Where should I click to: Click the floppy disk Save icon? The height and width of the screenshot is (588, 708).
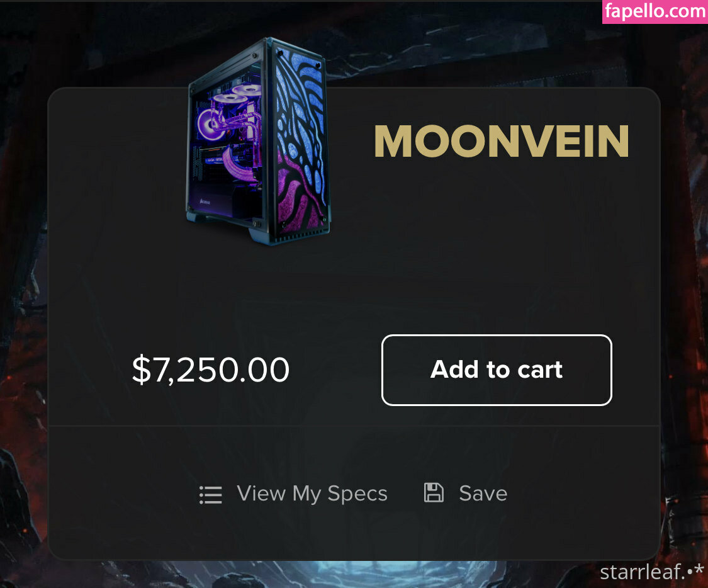tap(434, 492)
